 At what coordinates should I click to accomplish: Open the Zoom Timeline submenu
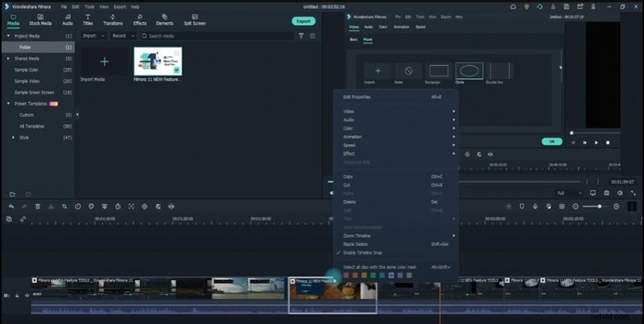[x=395, y=236]
